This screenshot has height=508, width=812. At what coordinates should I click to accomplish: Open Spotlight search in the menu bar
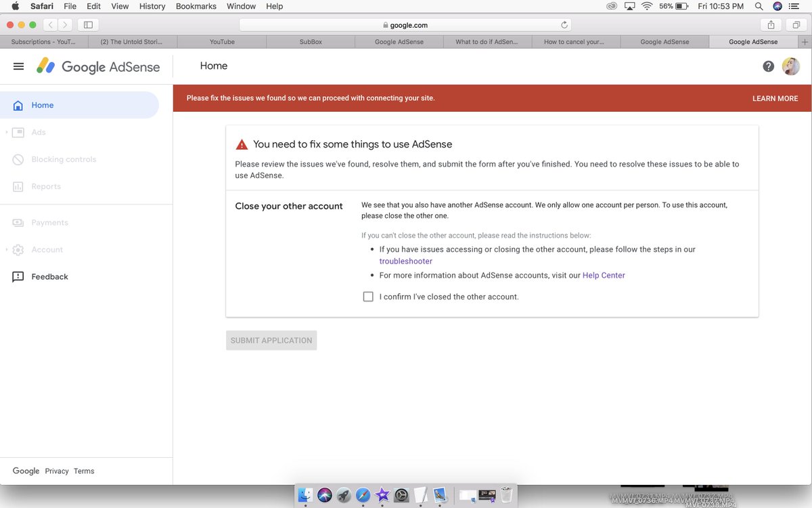pyautogui.click(x=759, y=6)
